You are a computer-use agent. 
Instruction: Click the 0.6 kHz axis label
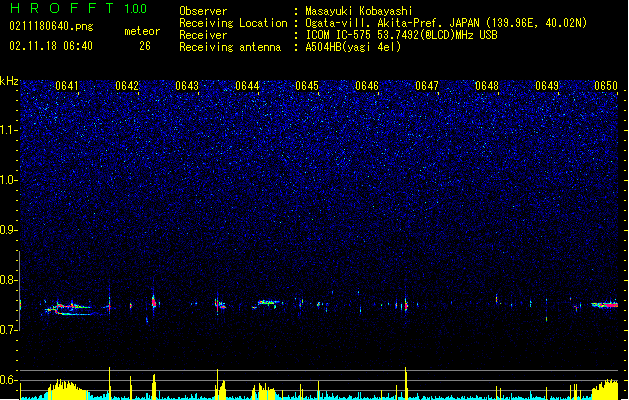[9, 380]
